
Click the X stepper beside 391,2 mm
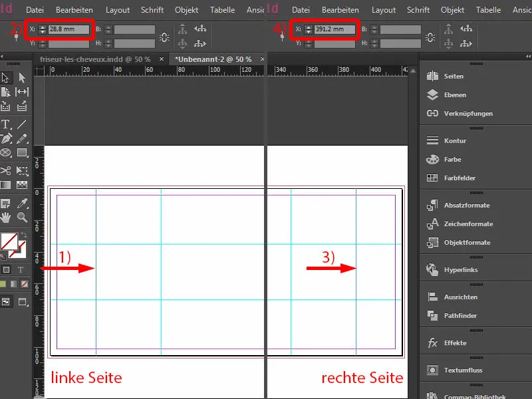309,29
